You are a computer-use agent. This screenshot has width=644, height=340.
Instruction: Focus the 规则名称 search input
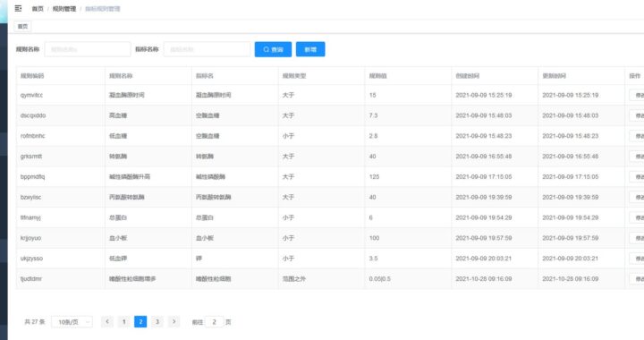(x=88, y=49)
